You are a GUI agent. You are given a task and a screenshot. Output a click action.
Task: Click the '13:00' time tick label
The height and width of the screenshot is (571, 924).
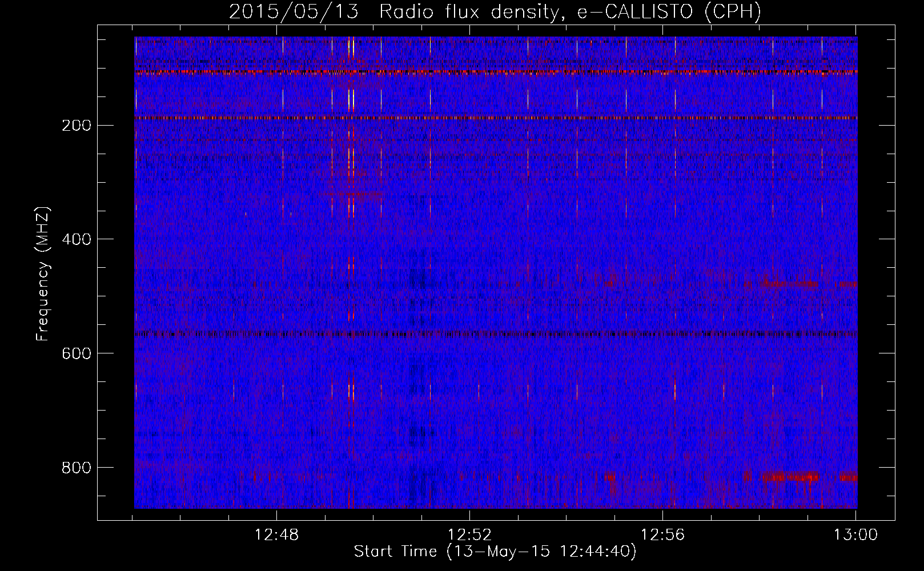(x=855, y=535)
